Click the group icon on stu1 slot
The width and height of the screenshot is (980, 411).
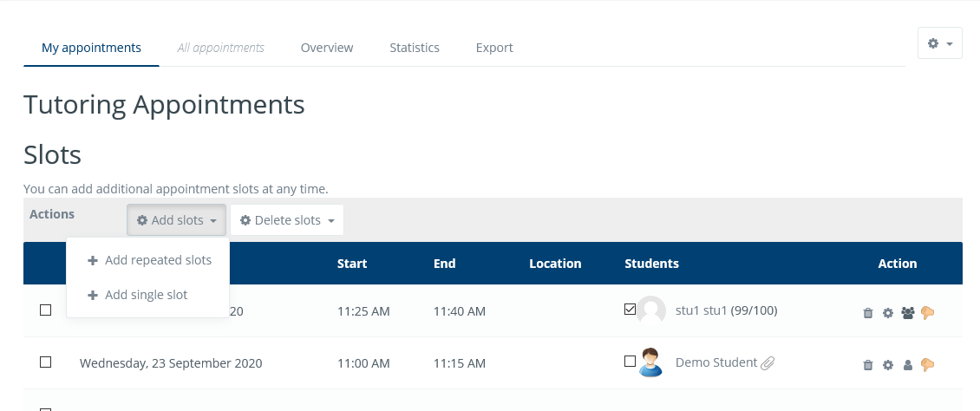[x=908, y=313]
